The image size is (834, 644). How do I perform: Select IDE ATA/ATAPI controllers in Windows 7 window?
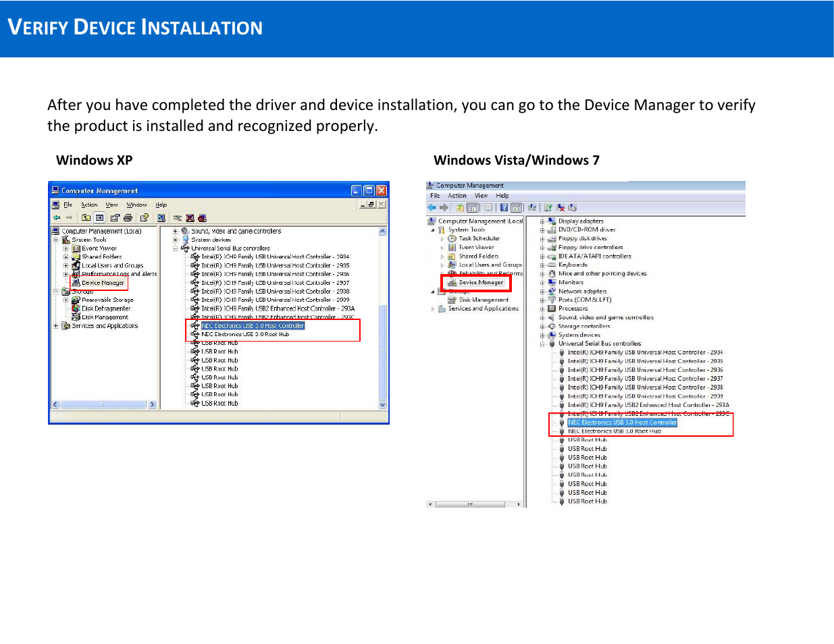click(x=595, y=257)
